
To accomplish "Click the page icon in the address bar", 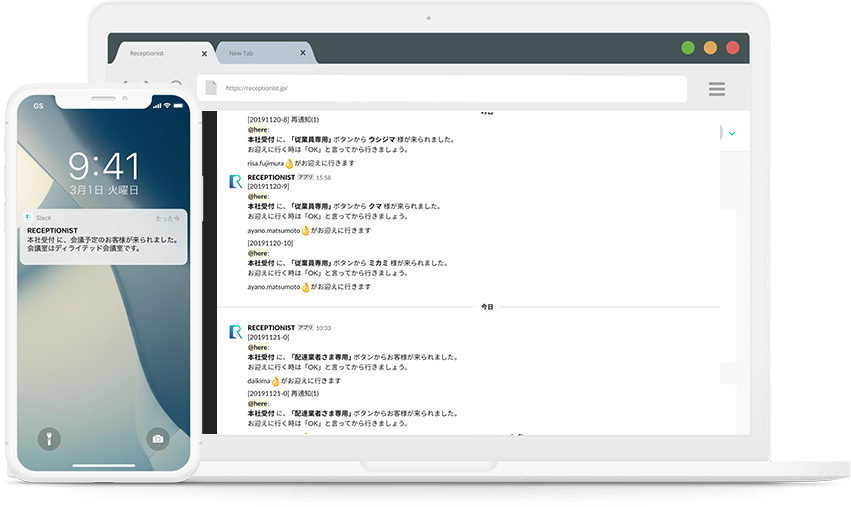I will pyautogui.click(x=211, y=88).
